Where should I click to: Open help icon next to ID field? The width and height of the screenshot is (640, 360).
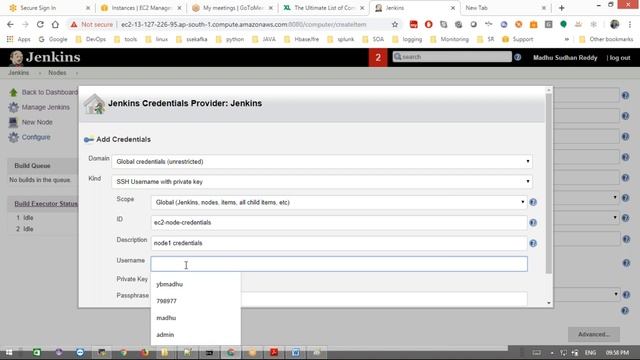point(533,222)
